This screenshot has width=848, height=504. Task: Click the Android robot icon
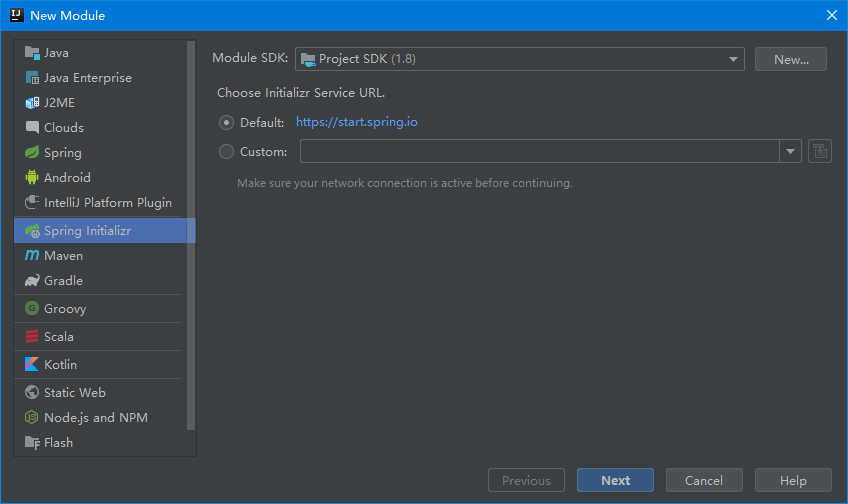pyautogui.click(x=32, y=177)
